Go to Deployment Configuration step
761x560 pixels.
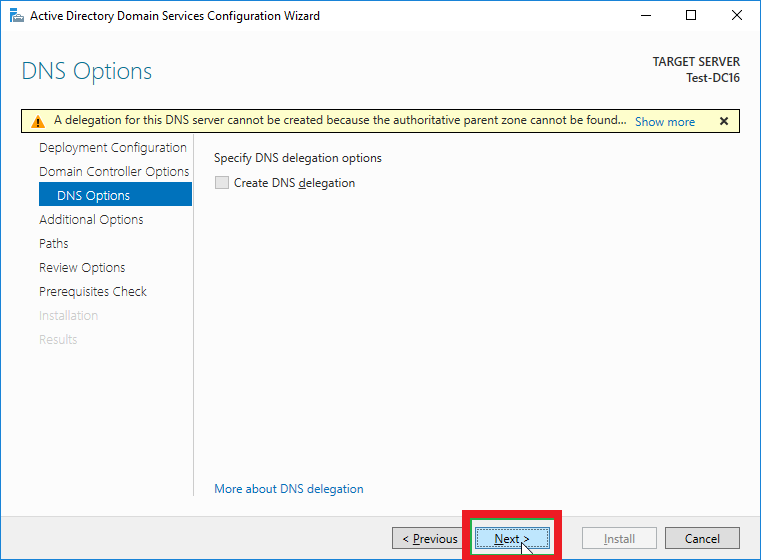click(113, 148)
